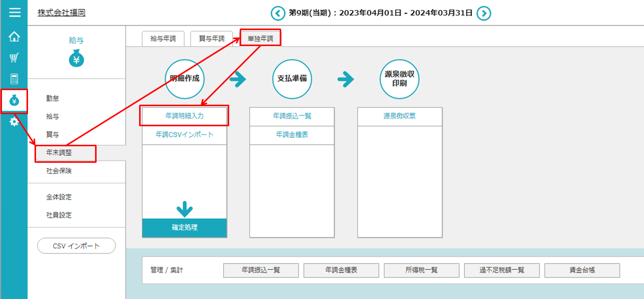Select the Home icon in the sidebar
This screenshot has width=644, height=299.
point(15,36)
